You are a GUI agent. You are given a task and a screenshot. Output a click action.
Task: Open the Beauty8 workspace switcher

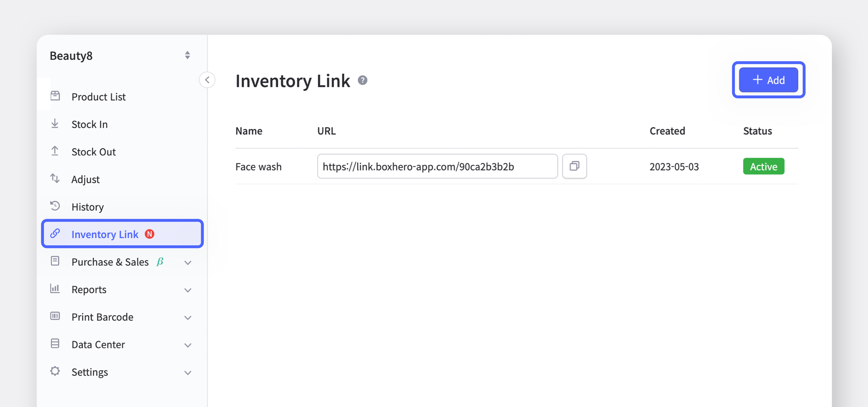tap(187, 55)
